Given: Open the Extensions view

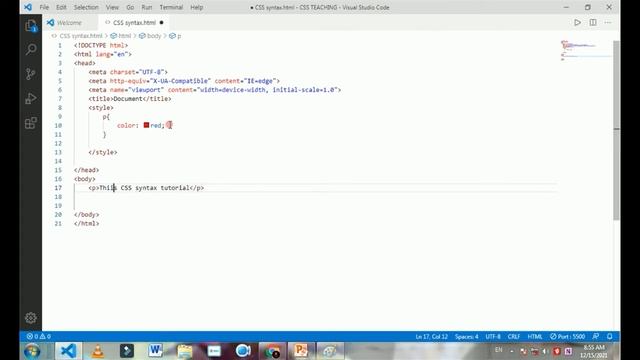Looking at the screenshot, I should click(x=31, y=123).
